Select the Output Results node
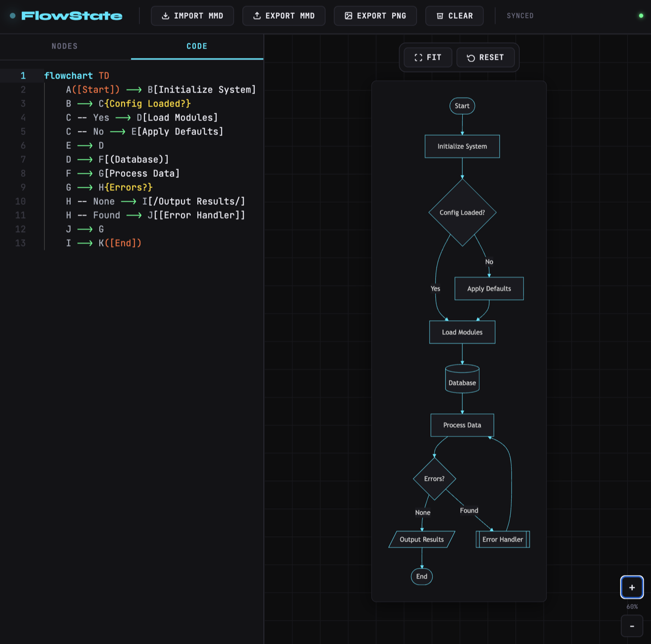This screenshot has height=644, width=651. (422, 539)
